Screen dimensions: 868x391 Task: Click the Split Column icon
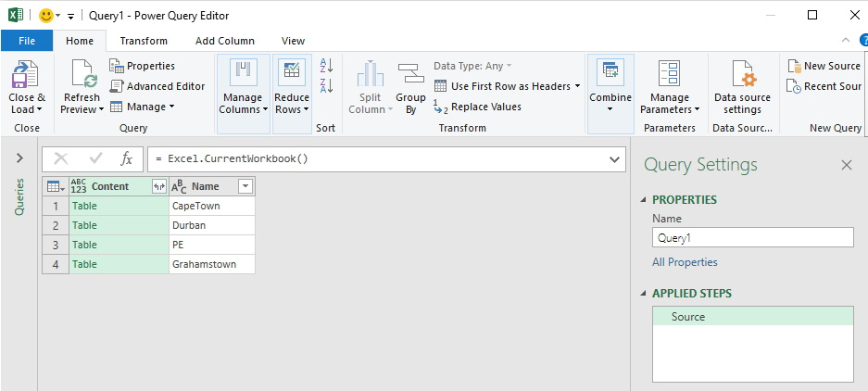pyautogui.click(x=370, y=73)
